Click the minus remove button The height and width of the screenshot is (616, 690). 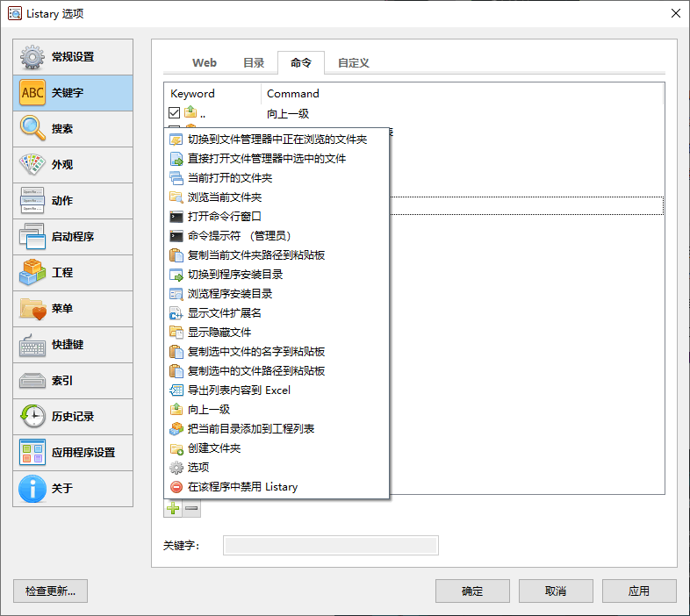point(191,509)
